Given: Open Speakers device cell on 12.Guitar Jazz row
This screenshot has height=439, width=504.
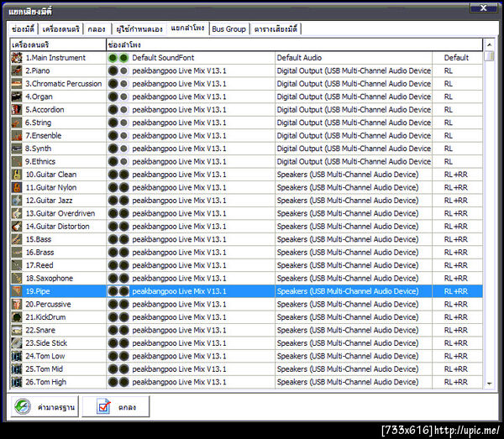Looking at the screenshot, I should coord(354,201).
